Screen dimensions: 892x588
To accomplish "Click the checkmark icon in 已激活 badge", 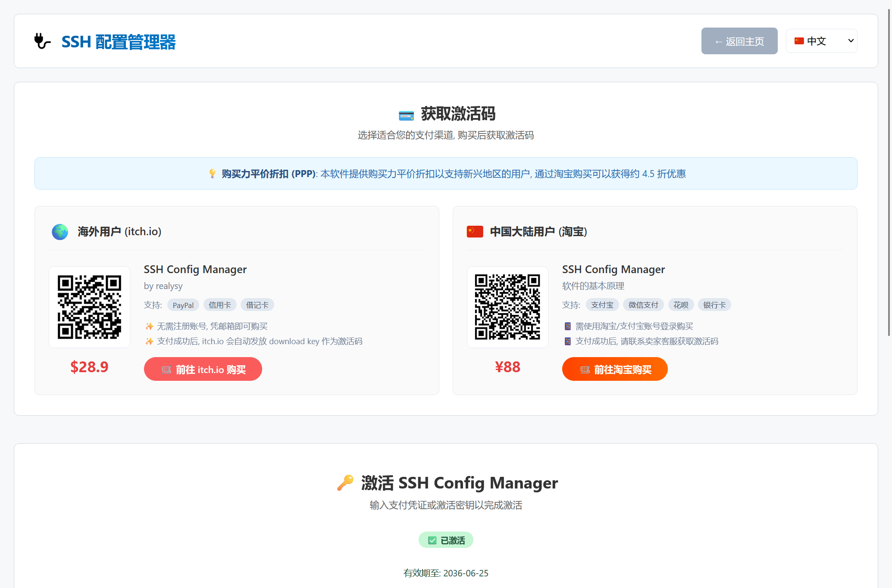I will [432, 541].
